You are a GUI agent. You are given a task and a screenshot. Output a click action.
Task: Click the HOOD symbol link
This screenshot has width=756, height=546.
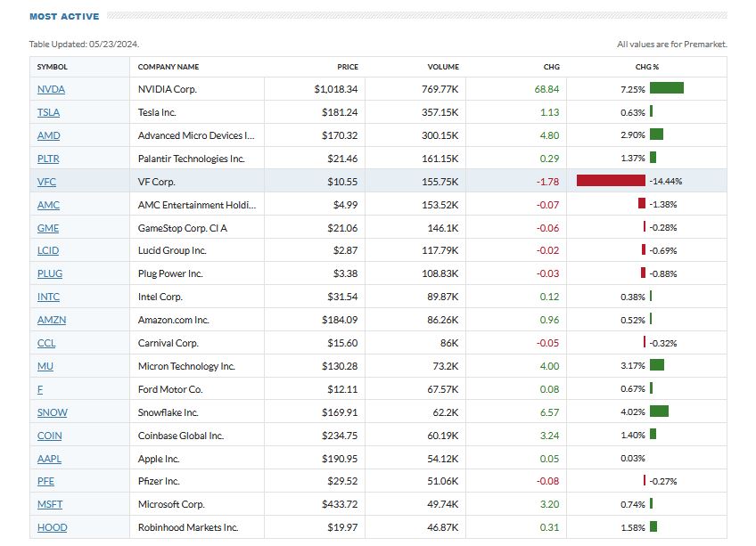click(52, 528)
